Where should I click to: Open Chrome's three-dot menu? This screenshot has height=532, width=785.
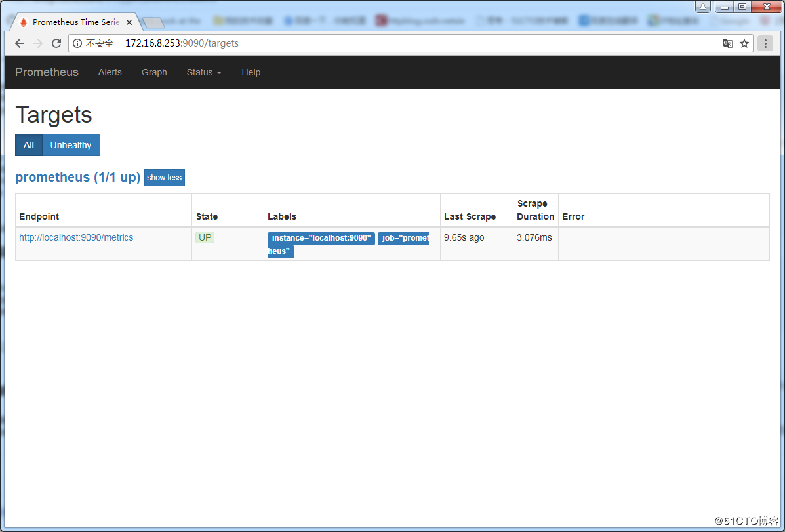tap(765, 43)
